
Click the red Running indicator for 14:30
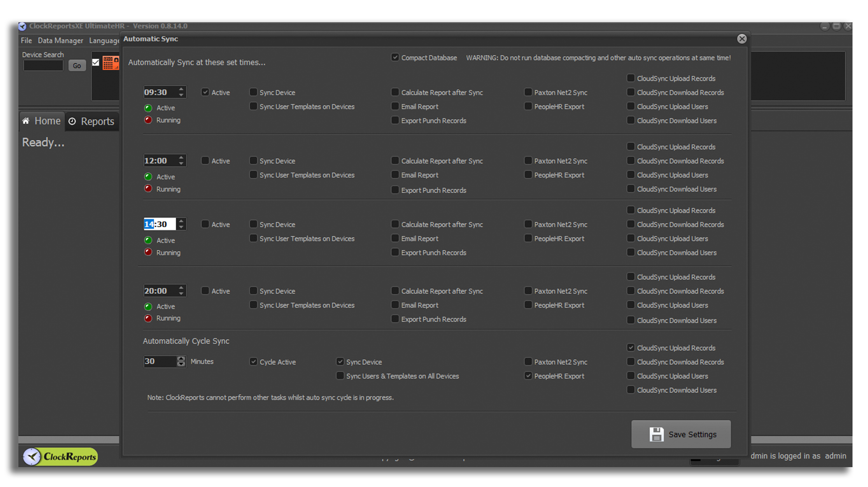(148, 252)
